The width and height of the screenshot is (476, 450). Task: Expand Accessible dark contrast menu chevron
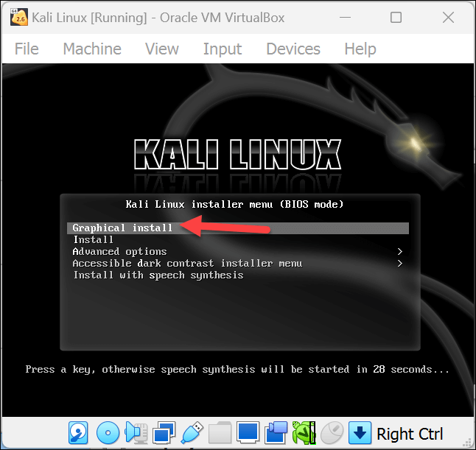point(400,264)
